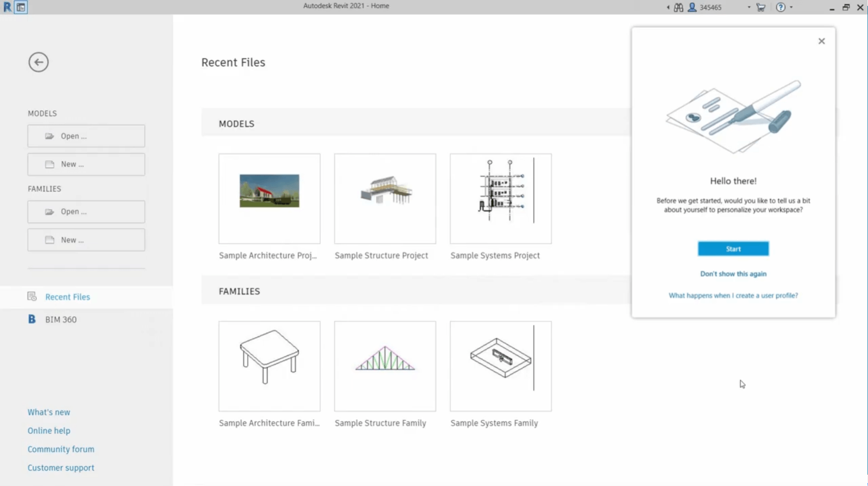Toggle the Home page icon in title bar

pos(21,7)
